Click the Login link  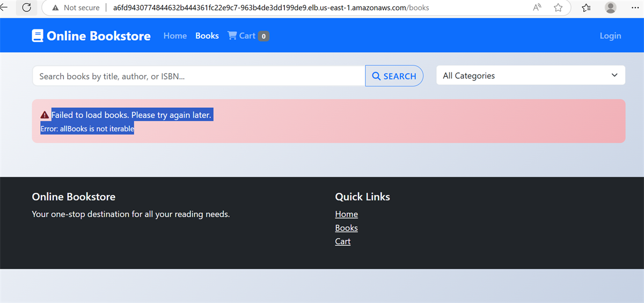610,35
